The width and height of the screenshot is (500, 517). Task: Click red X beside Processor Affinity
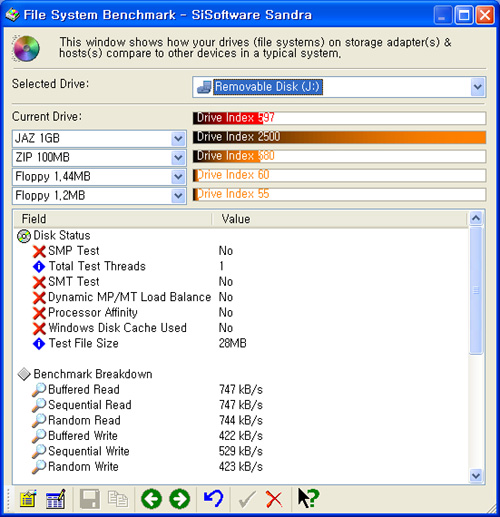39,313
